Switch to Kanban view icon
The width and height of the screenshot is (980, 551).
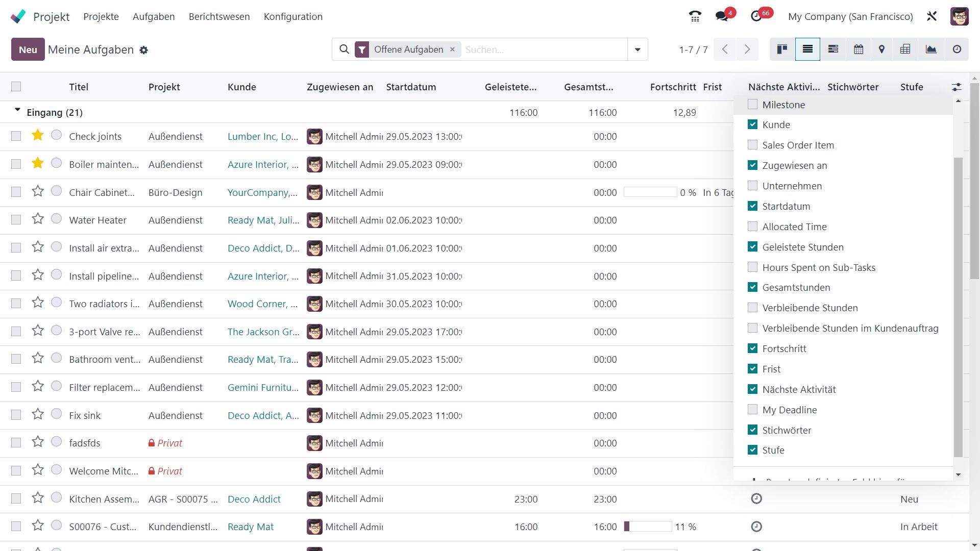click(x=782, y=49)
